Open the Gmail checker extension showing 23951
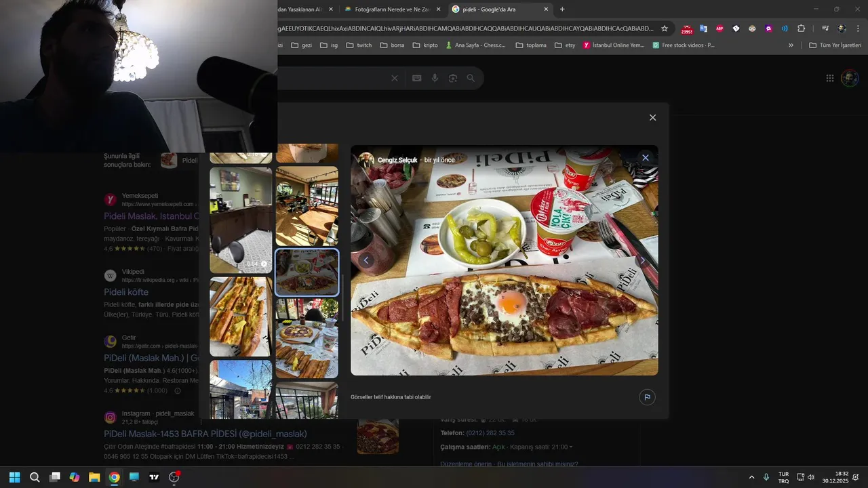The image size is (868, 488). click(687, 29)
